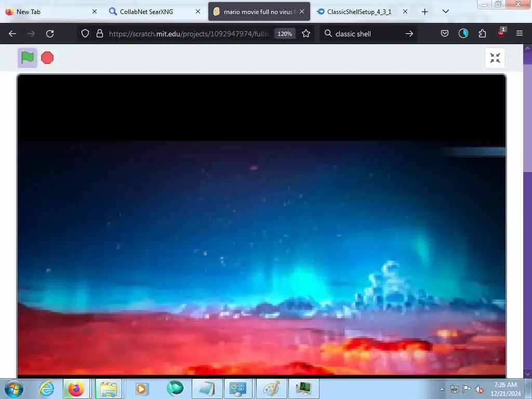Open a new browser tab
The image size is (532, 399).
pyautogui.click(x=425, y=11)
